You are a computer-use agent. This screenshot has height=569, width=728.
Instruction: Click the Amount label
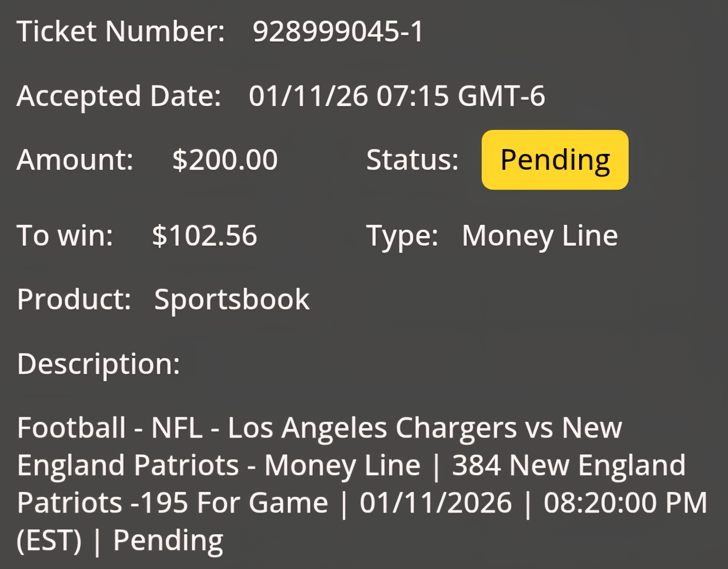tap(75, 160)
